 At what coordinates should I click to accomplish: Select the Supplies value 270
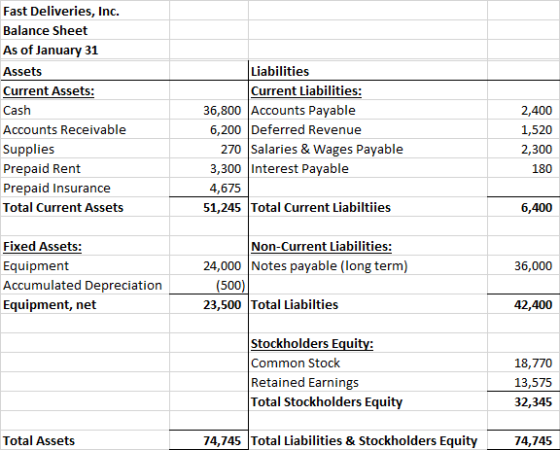[231, 149]
